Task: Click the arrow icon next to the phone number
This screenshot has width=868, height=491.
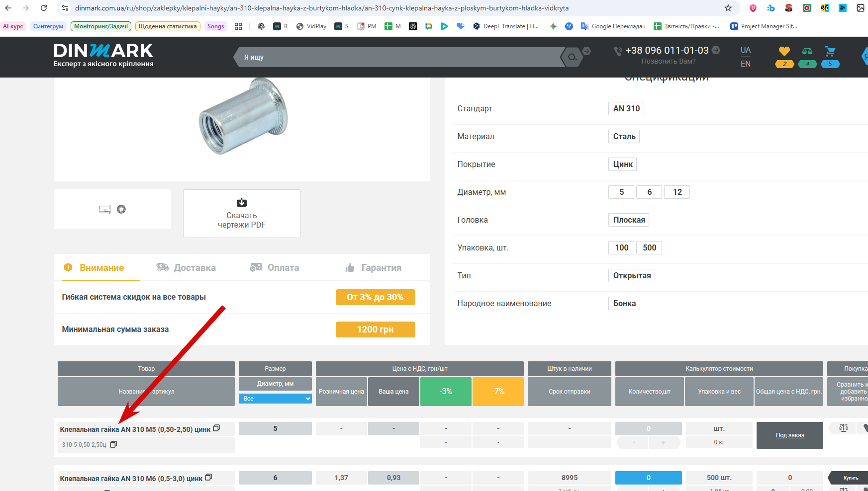Action: click(716, 50)
